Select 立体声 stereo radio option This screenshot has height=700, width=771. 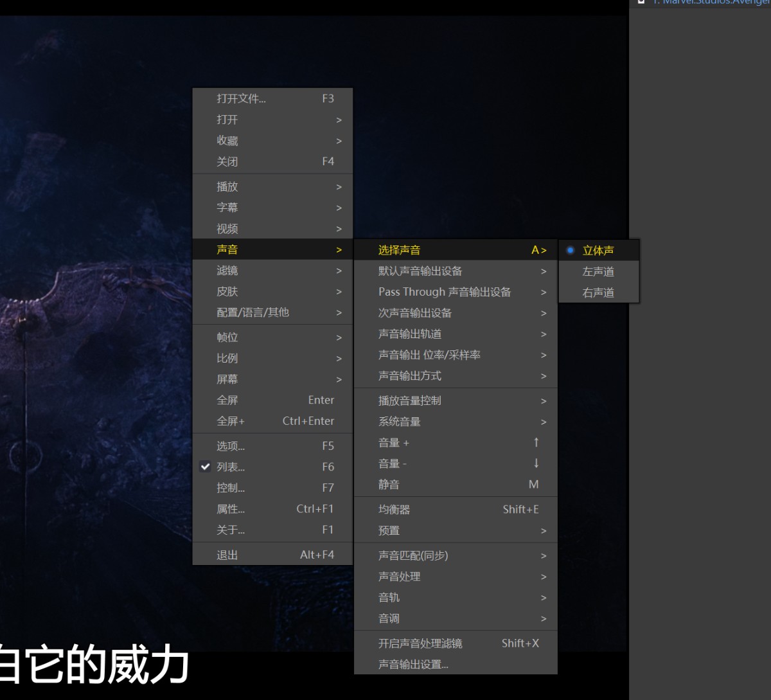pyautogui.click(x=599, y=250)
